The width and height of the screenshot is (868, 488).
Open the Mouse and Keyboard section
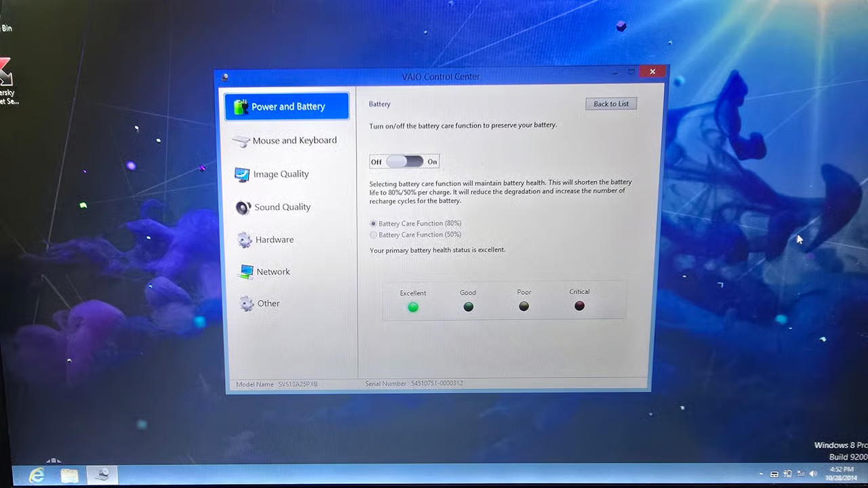(285, 140)
